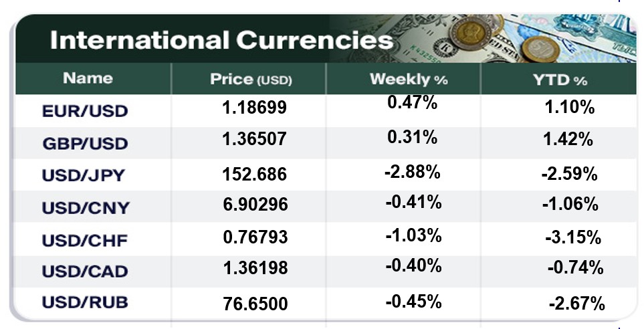
Task: Select the USD/RUB price 76.6500
Action: coord(255,304)
